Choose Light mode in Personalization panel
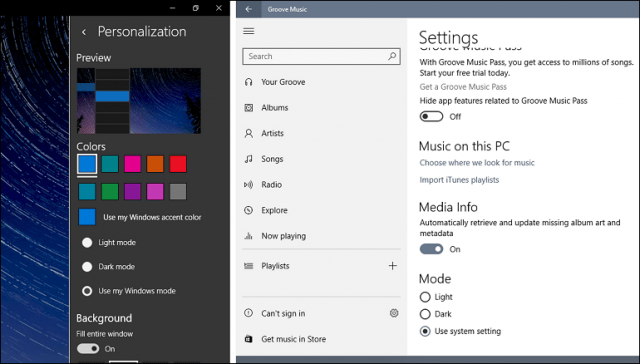The image size is (640, 364). point(87,242)
